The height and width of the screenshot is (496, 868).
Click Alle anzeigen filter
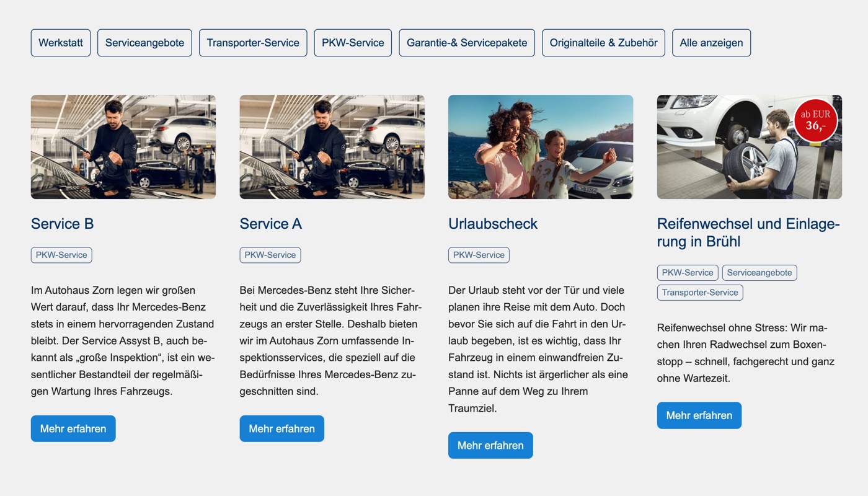[711, 43]
